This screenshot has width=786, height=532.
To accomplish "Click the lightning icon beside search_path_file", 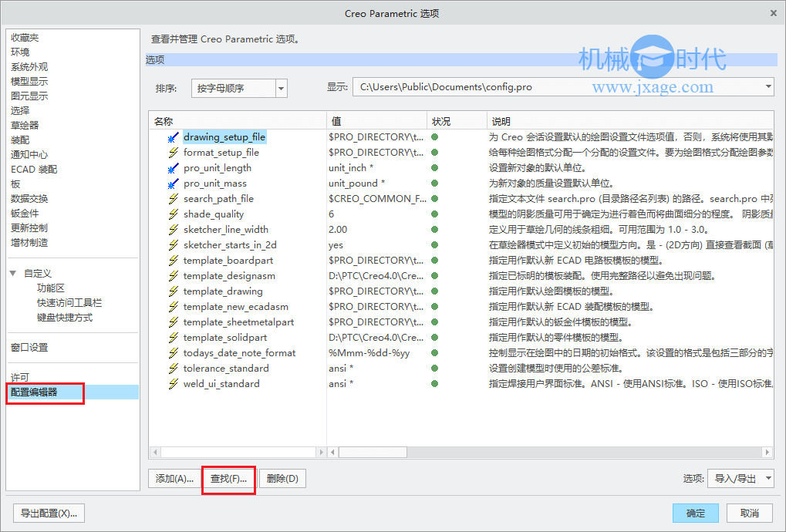I will [x=173, y=199].
